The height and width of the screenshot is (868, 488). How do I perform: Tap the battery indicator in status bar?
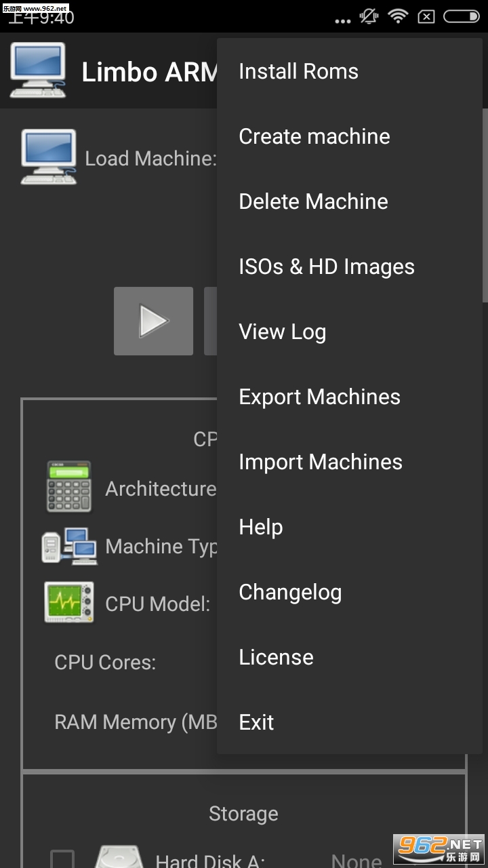(461, 16)
